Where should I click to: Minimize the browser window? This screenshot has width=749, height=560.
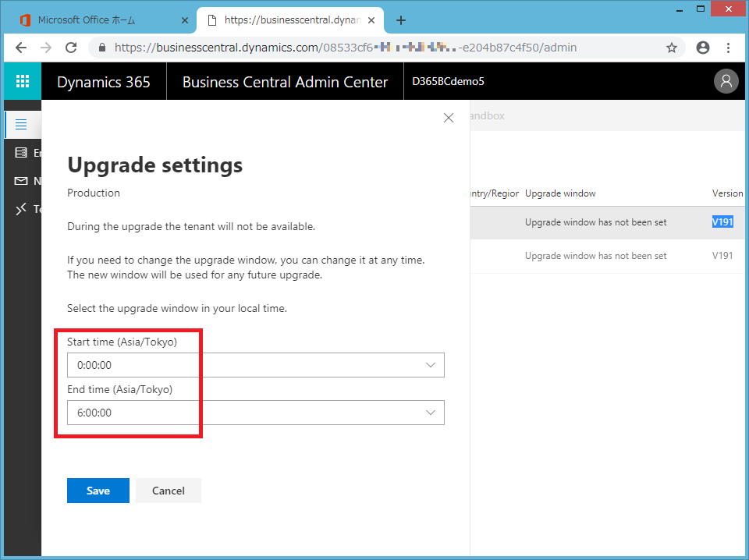point(680,9)
